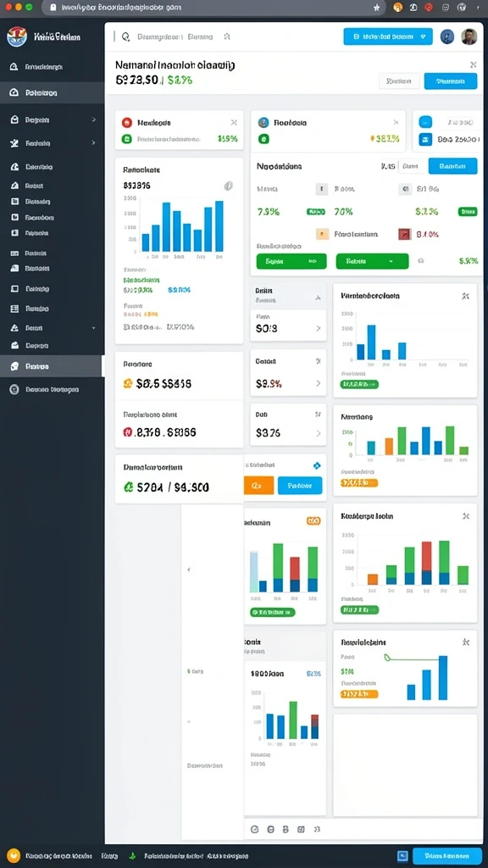Open the second green button with dropdown caret

(373, 261)
